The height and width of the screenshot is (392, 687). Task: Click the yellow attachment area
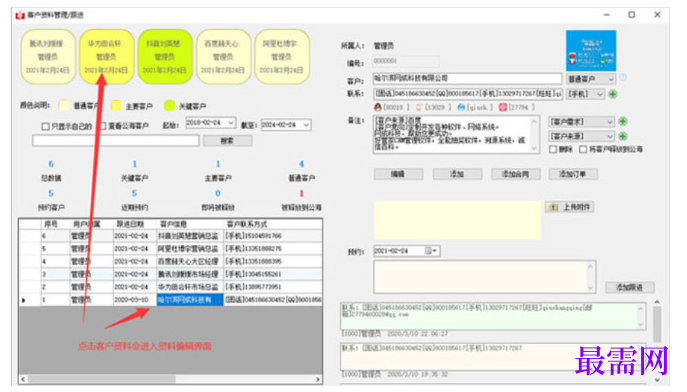tap(457, 220)
